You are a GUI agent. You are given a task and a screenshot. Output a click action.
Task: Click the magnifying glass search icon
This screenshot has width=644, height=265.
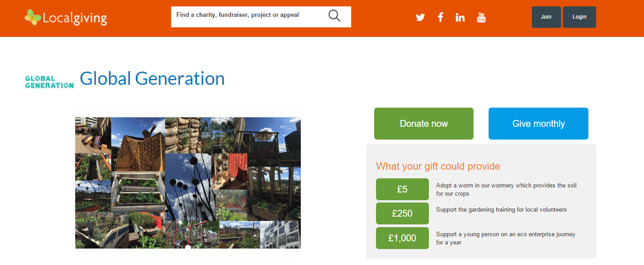click(335, 16)
